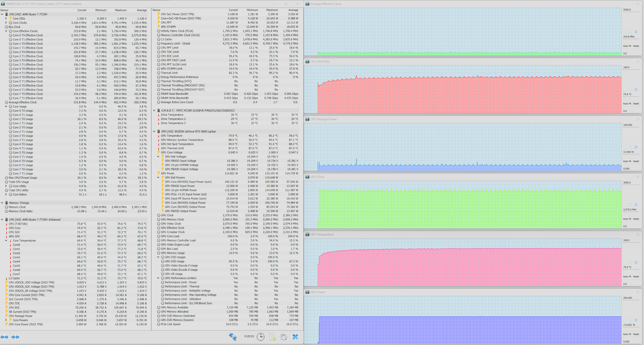Screen dimensions: 644x345
Task: Click the Sensor column header in right sensor panel
Action: pos(157,10)
